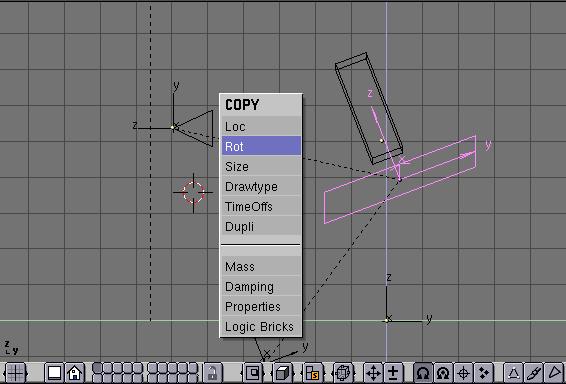Viewport: 566px width, 384px height.
Task: Click the paintbrush vertex paint icon
Action: click(534, 373)
